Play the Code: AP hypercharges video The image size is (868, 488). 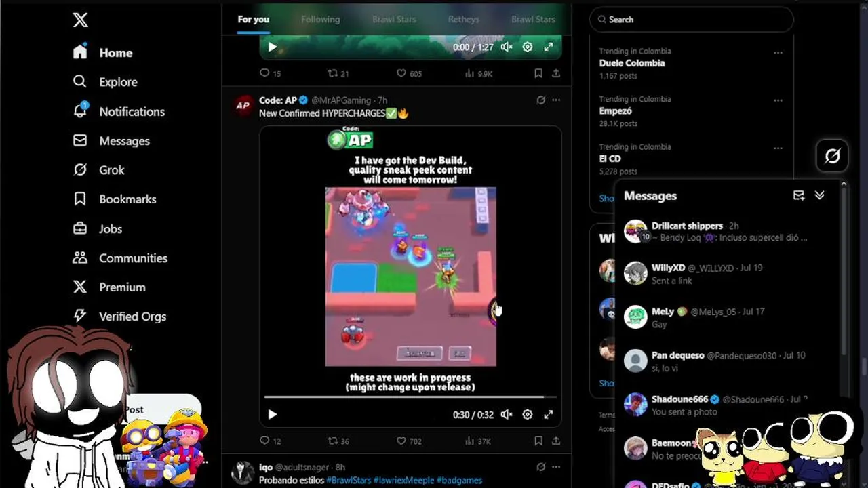tap(273, 414)
